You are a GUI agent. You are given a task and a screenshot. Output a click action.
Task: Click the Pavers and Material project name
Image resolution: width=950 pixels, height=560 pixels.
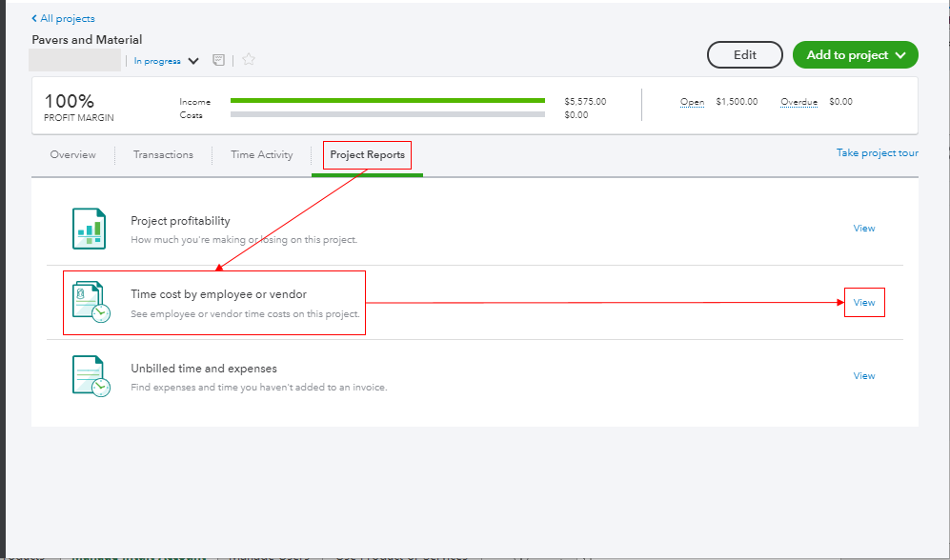point(87,40)
